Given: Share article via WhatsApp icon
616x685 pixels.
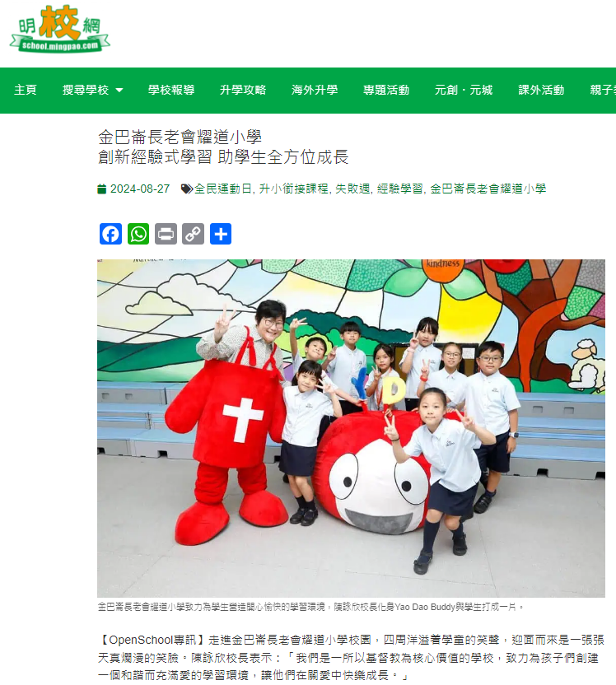Looking at the screenshot, I should coord(138,234).
